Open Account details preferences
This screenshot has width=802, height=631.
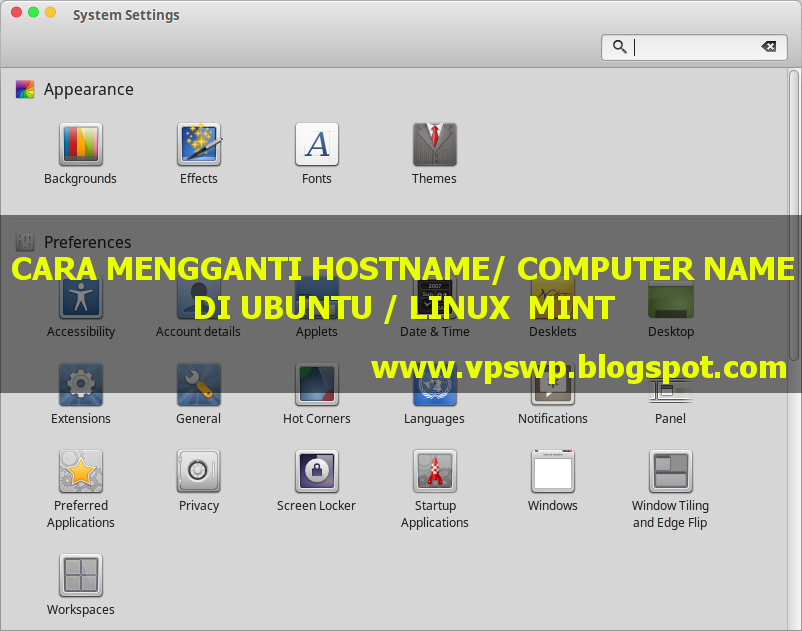[198, 298]
